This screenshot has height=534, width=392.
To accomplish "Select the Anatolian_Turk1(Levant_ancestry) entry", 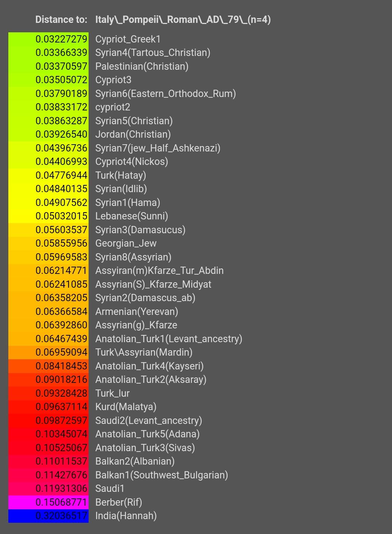I will [169, 339].
